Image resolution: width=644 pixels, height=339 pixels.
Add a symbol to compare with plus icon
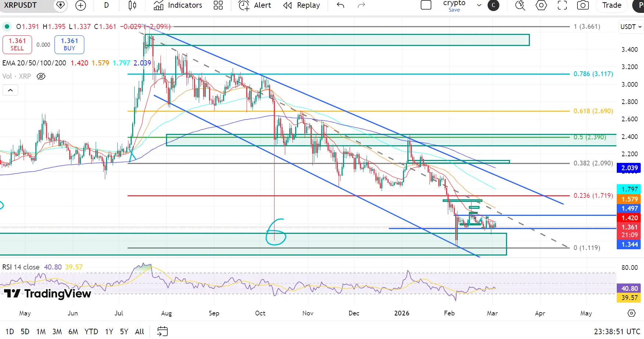tap(80, 5)
